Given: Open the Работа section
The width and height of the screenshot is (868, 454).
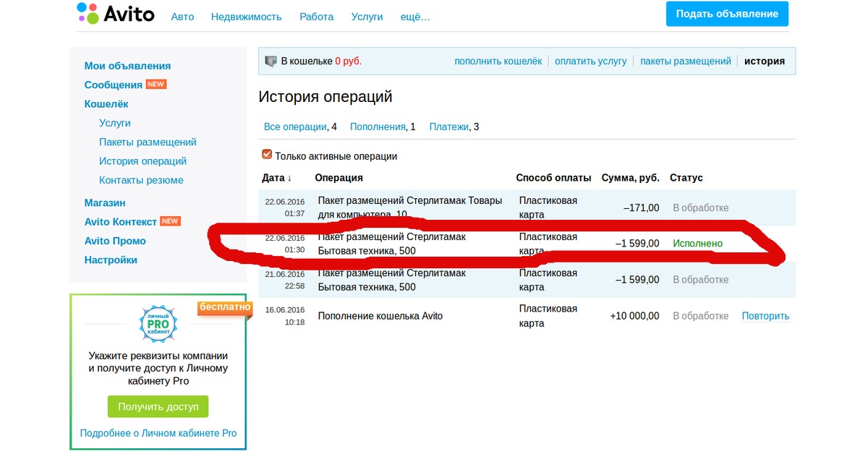Looking at the screenshot, I should pyautogui.click(x=317, y=16).
